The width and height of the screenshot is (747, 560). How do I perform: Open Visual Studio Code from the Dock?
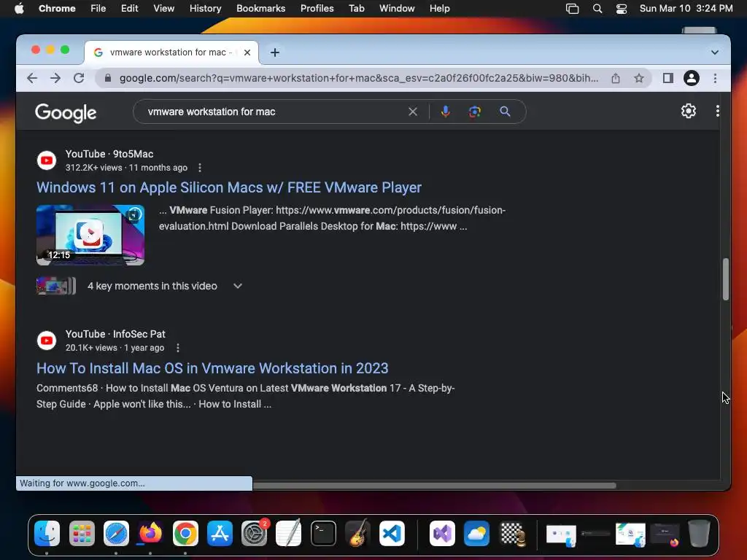(392, 533)
